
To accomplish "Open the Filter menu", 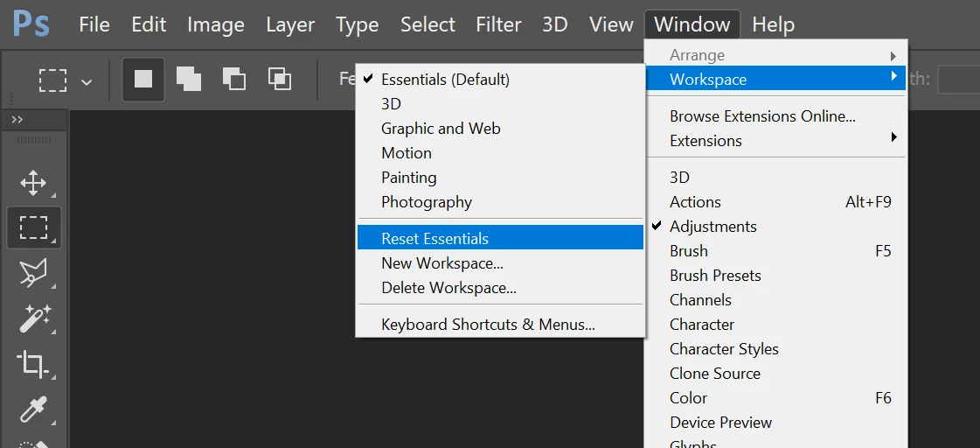I will click(x=499, y=24).
